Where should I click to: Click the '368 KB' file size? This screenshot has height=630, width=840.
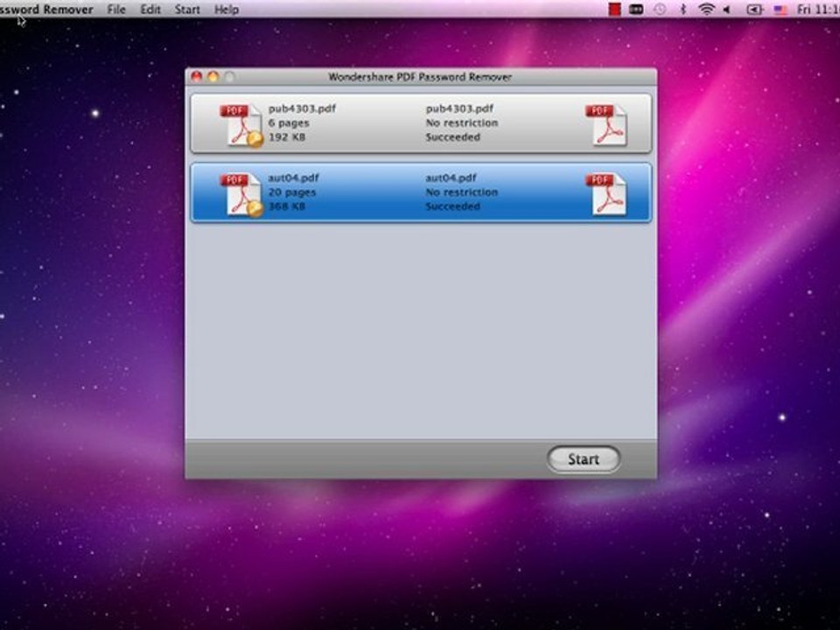pos(287,206)
